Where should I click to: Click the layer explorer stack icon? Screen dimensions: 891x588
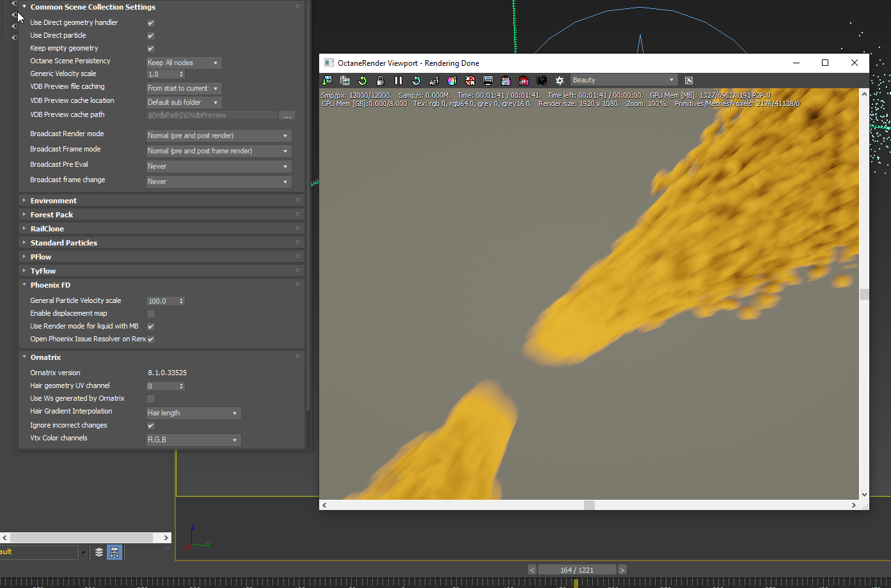pos(99,552)
